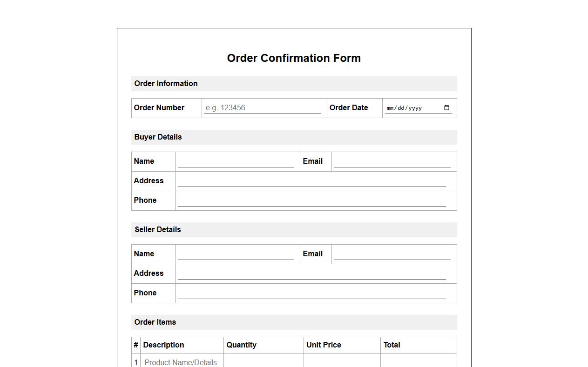This screenshot has height=367, width=588.
Task: Select the Order Items section header
Action: coord(155,322)
